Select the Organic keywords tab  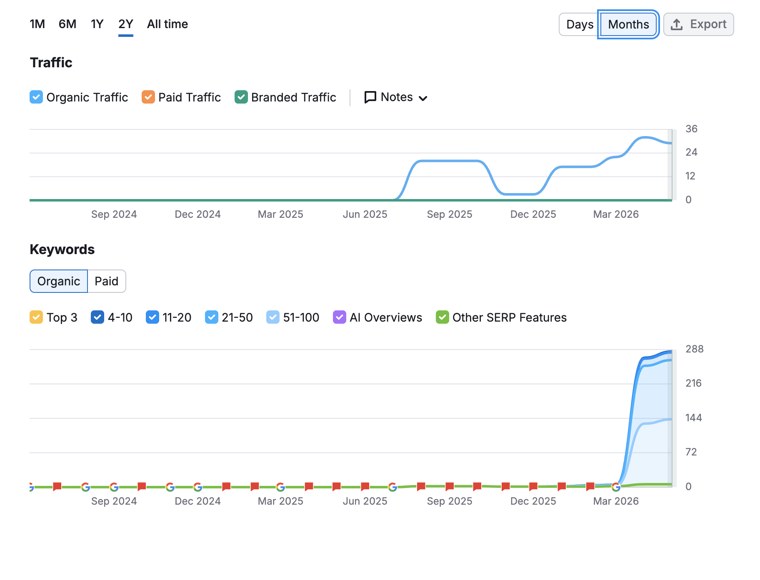click(59, 281)
